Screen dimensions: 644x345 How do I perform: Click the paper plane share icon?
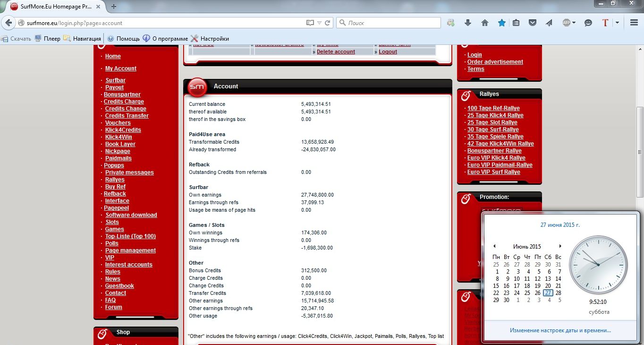click(x=549, y=23)
